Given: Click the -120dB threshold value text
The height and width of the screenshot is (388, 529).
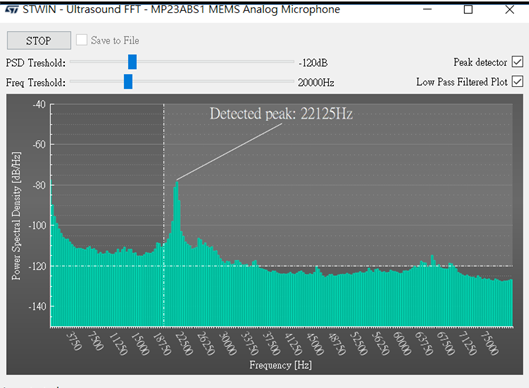Looking at the screenshot, I should click(313, 63).
